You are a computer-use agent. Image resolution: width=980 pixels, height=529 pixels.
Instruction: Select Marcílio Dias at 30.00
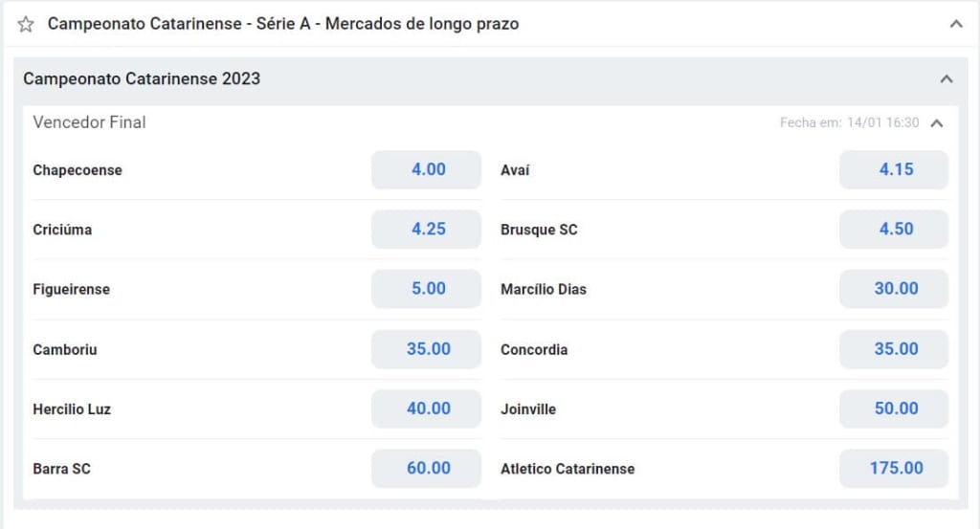point(894,289)
